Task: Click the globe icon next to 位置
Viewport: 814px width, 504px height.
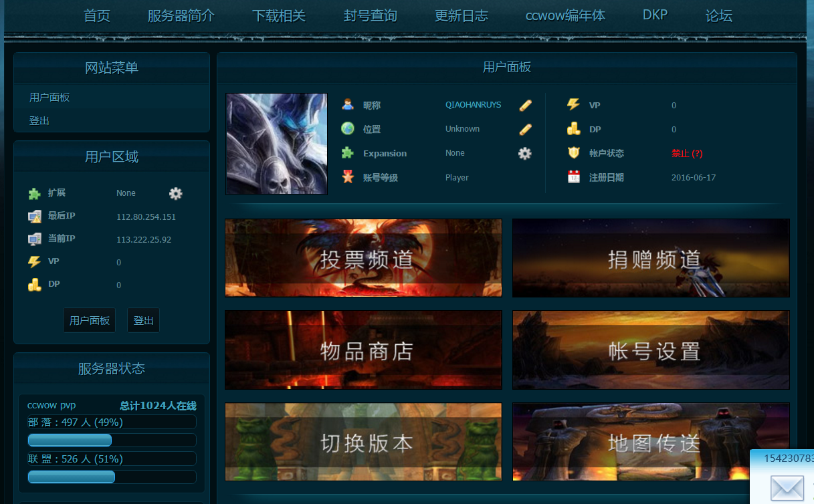Action: coord(348,128)
